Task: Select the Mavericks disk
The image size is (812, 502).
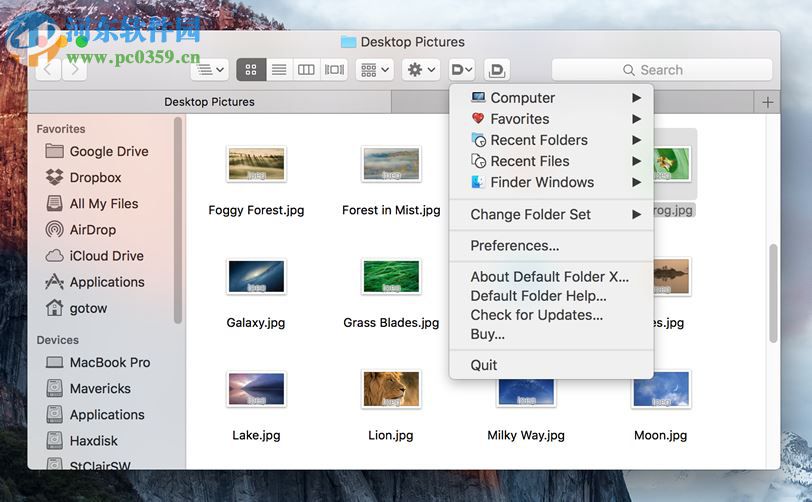Action: [x=100, y=389]
